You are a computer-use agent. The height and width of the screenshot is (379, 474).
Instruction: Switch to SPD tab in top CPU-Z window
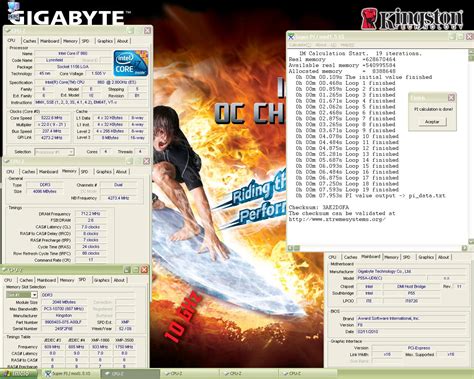[x=86, y=41]
